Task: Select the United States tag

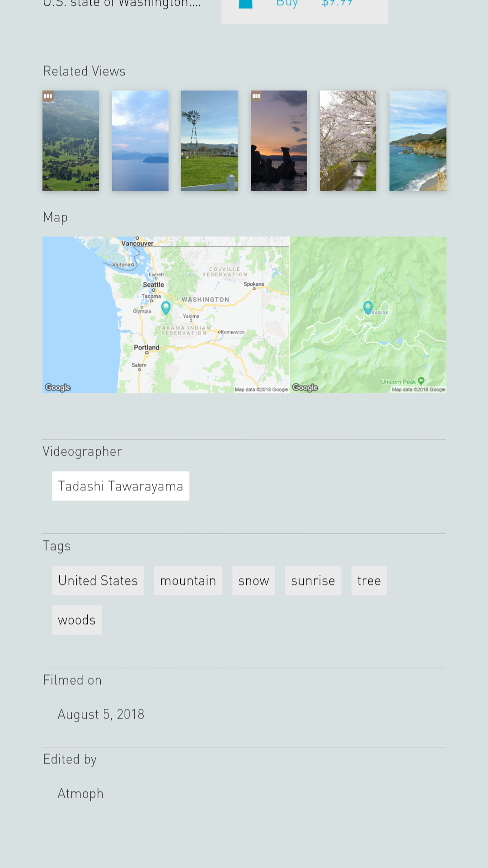Action: 98,580
